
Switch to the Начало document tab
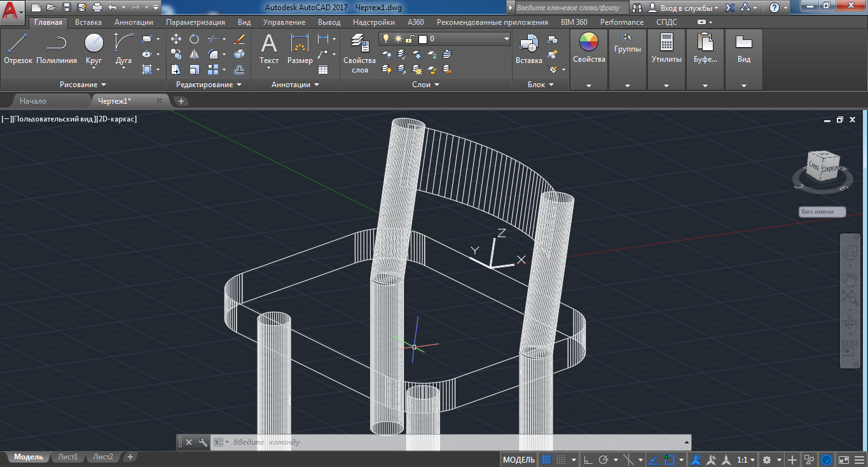coord(33,101)
